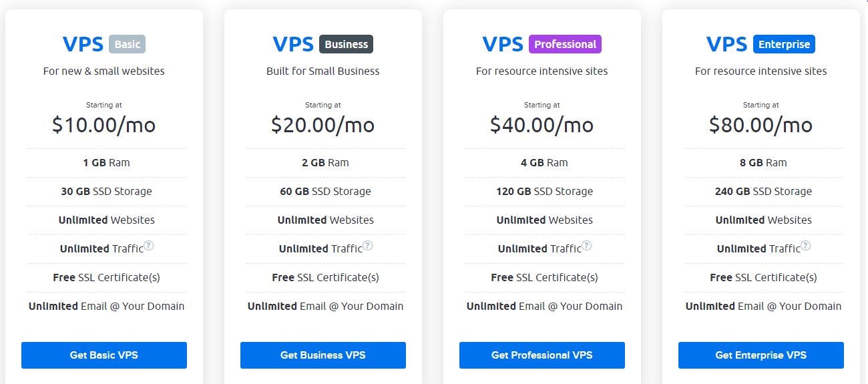Viewport: 868px width, 384px height.
Task: Click the Traffic help icon in Professional plan
Action: click(x=587, y=246)
